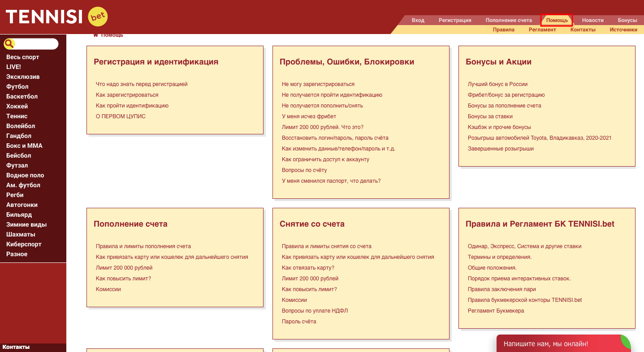Select Автогонки in sidebar
The image size is (644, 352).
coord(22,205)
